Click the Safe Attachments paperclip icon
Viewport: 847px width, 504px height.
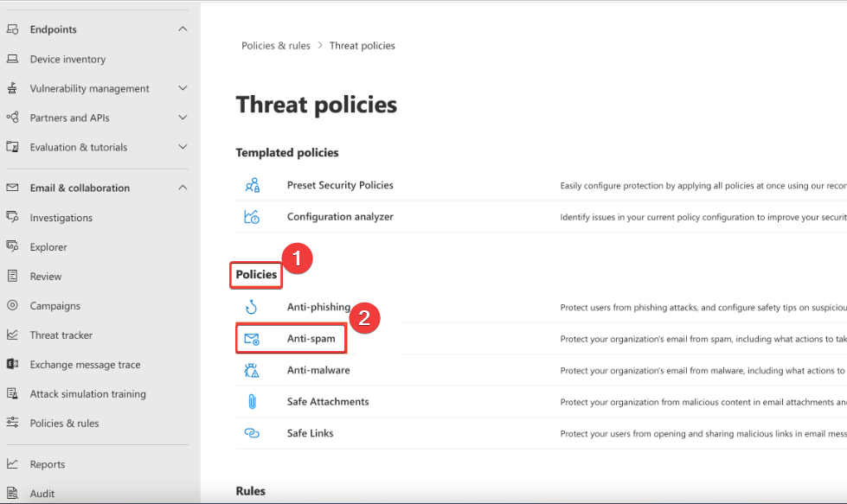[252, 401]
